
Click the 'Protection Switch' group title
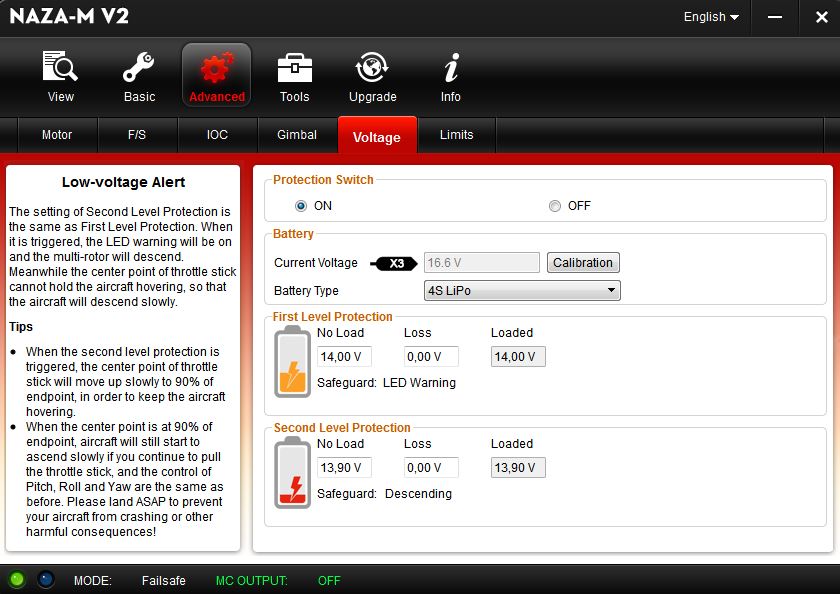pos(323,180)
